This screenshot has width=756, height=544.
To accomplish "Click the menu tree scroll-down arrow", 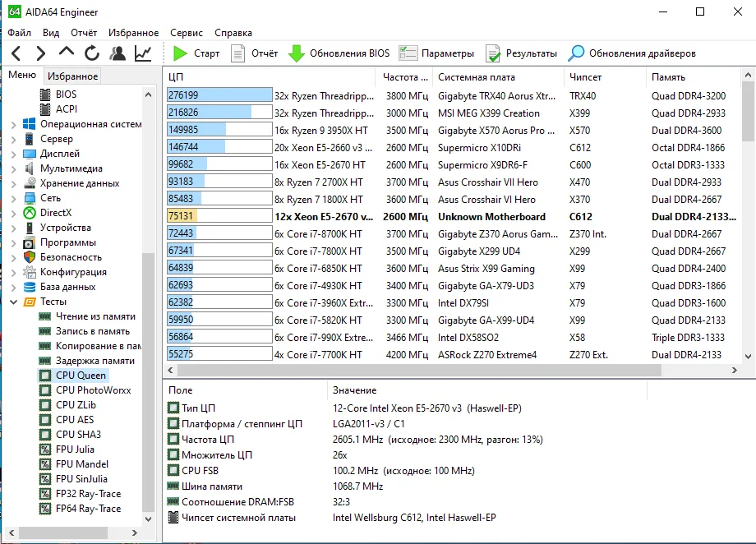I will click(149, 519).
